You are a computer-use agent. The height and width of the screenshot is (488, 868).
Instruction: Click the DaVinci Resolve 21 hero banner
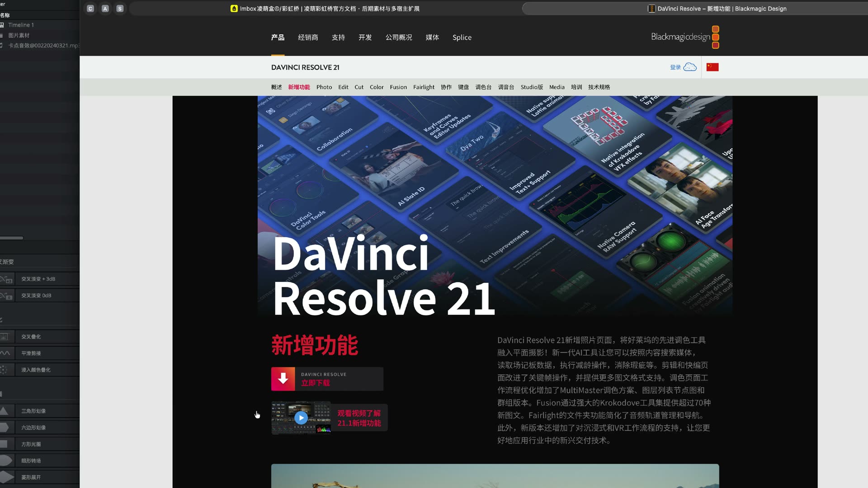[x=495, y=206]
